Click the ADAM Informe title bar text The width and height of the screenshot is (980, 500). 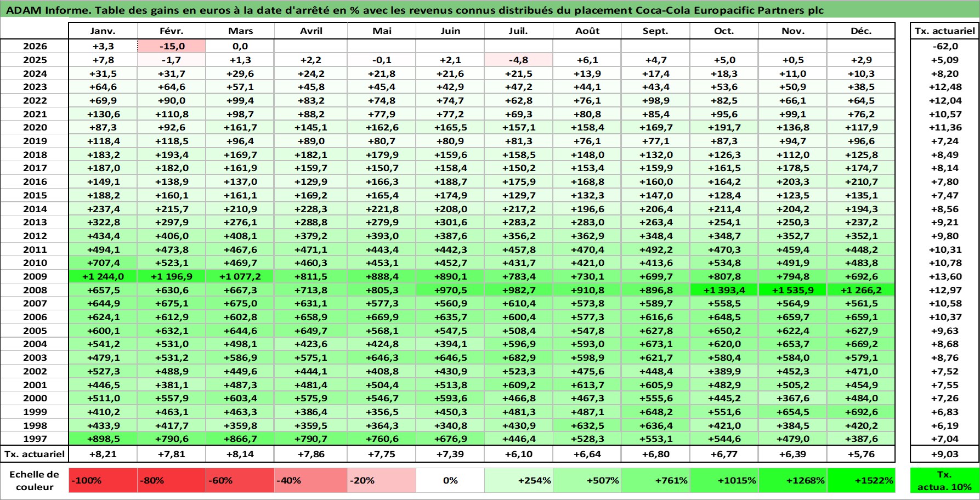(415, 10)
